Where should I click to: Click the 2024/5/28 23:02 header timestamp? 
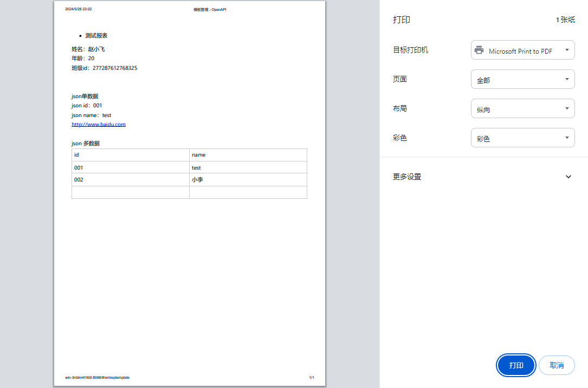pos(79,9)
